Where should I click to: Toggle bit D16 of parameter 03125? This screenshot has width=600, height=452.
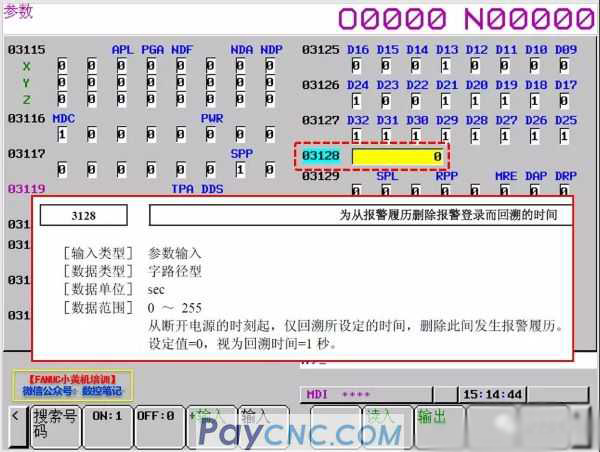click(356, 65)
